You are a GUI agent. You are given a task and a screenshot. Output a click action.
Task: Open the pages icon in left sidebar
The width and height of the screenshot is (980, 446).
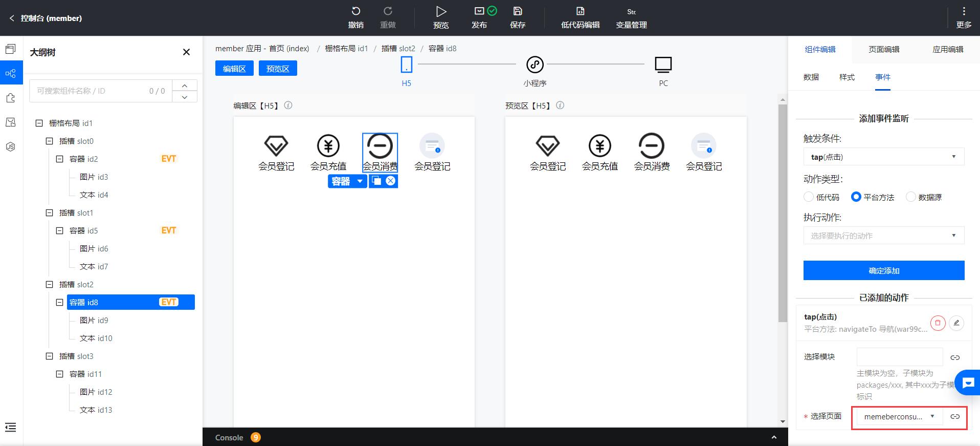(x=11, y=49)
